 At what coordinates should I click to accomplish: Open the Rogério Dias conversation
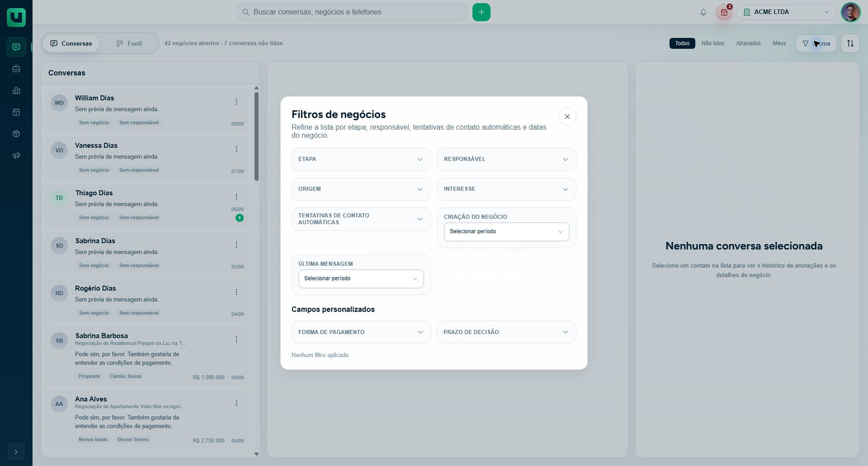148,300
